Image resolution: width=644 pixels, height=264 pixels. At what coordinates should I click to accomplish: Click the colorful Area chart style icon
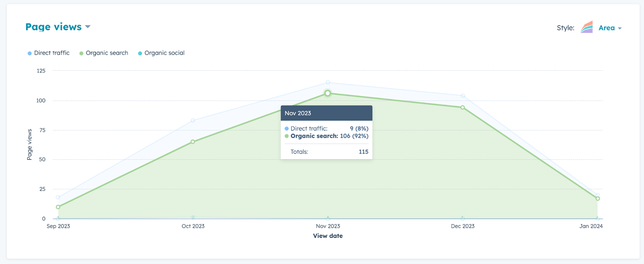tap(587, 27)
